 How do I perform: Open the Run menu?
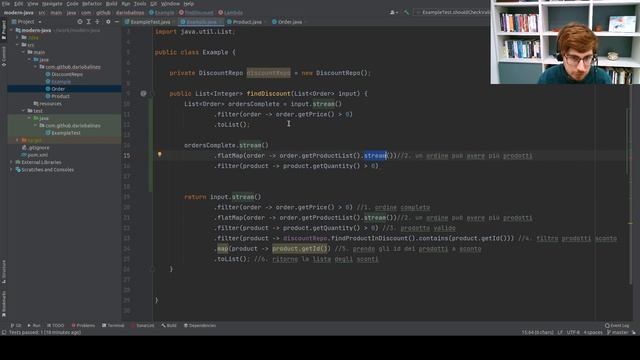126,4
